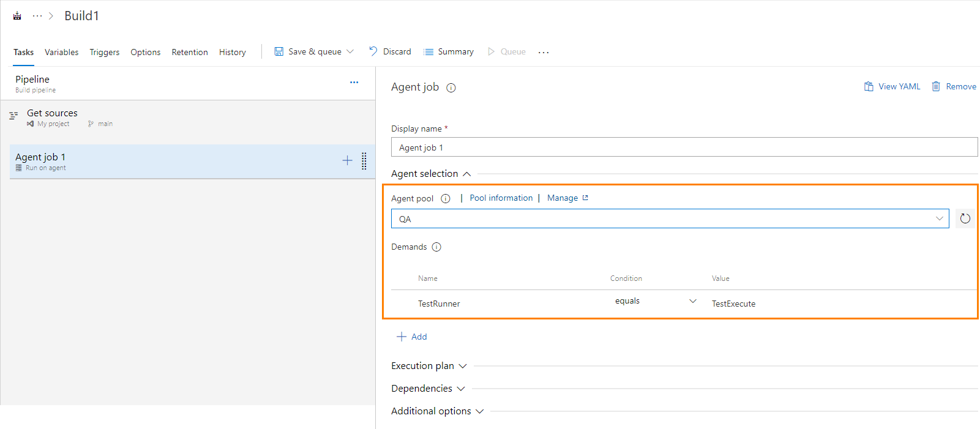Select Get sources in the pipeline

pyautogui.click(x=53, y=114)
